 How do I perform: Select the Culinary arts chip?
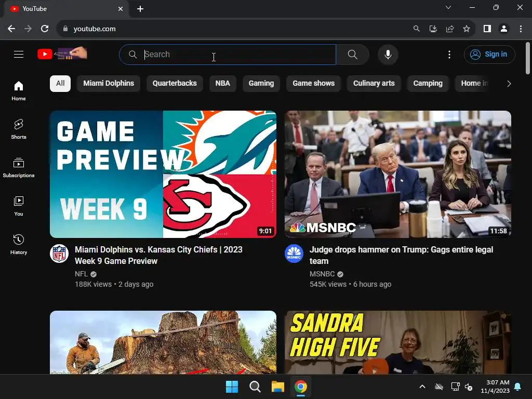[374, 84]
